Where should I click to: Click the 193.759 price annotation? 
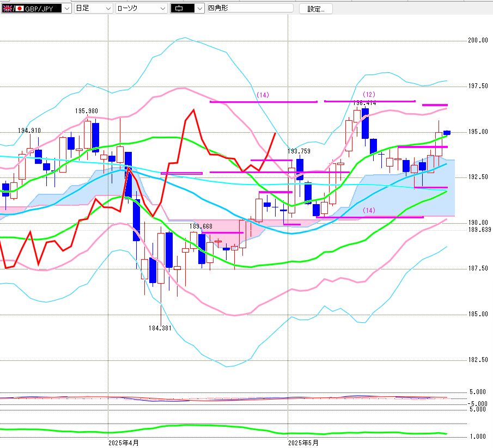point(299,151)
